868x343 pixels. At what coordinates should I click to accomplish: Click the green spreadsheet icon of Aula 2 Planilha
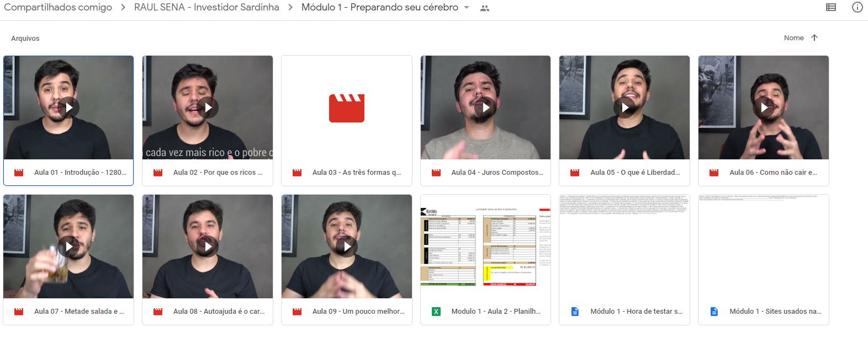(436, 312)
